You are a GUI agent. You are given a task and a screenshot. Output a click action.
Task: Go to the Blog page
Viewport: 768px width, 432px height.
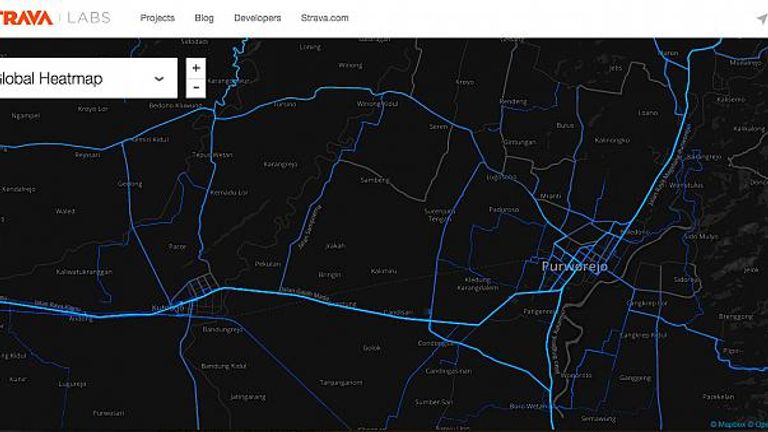pyautogui.click(x=204, y=18)
